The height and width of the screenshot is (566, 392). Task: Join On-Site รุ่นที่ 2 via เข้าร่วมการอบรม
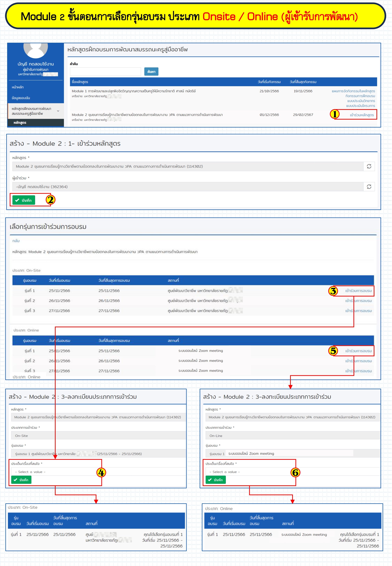pyautogui.click(x=358, y=301)
